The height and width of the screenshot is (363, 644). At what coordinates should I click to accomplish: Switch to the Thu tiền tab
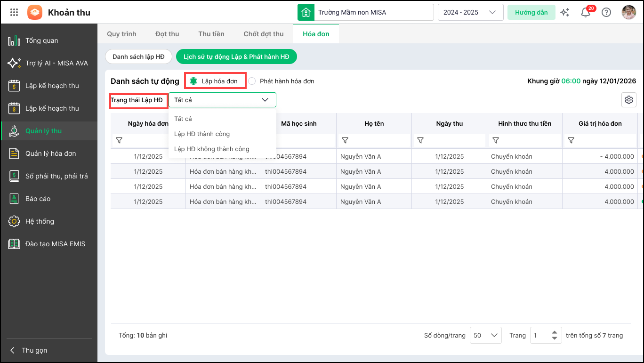point(211,34)
